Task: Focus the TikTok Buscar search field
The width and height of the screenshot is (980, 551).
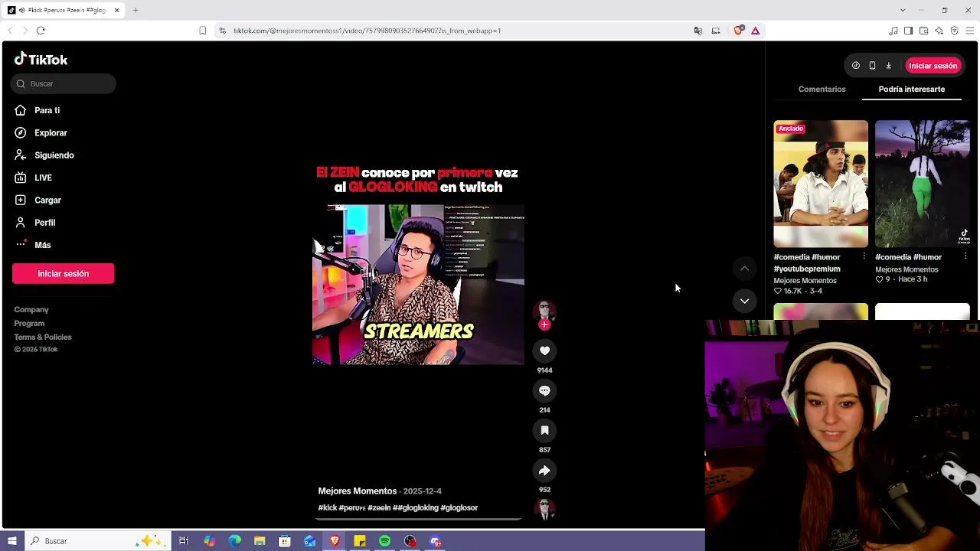Action: 64,83
